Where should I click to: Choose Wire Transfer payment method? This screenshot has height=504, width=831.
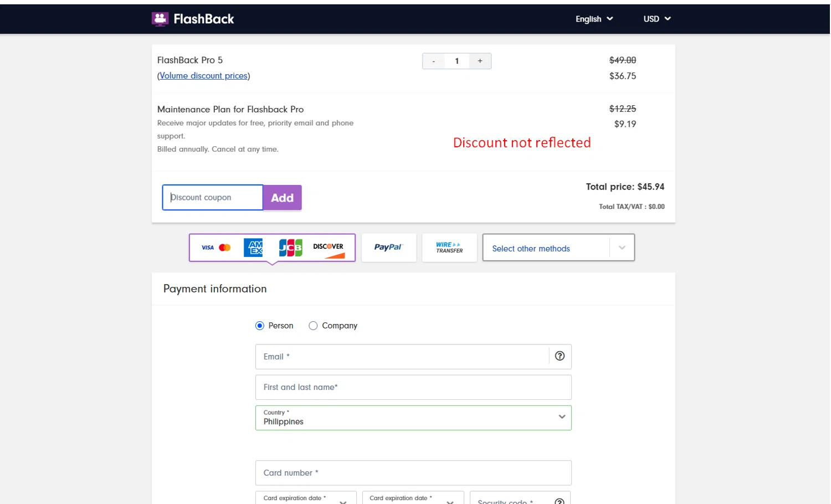pyautogui.click(x=449, y=248)
